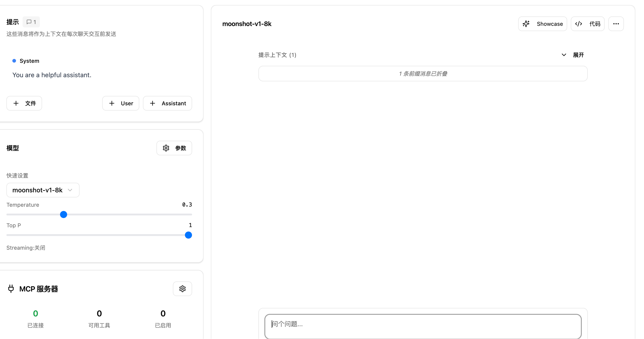Click the blue System role dot
The image size is (644, 339).
[x=14, y=61]
